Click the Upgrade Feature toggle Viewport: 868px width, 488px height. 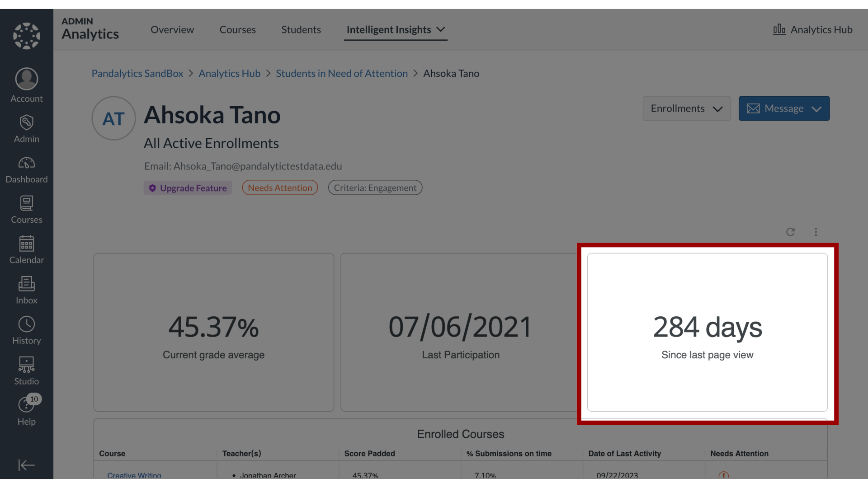188,187
